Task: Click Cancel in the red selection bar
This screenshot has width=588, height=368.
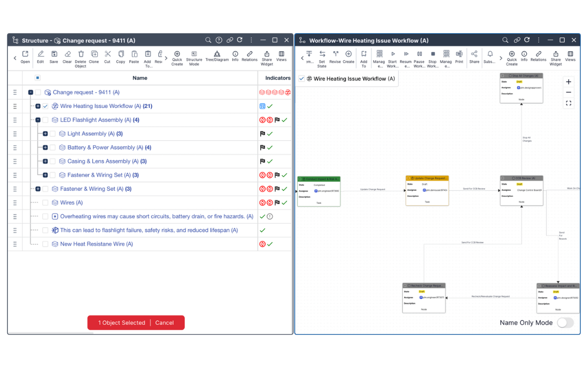Action: 164,323
